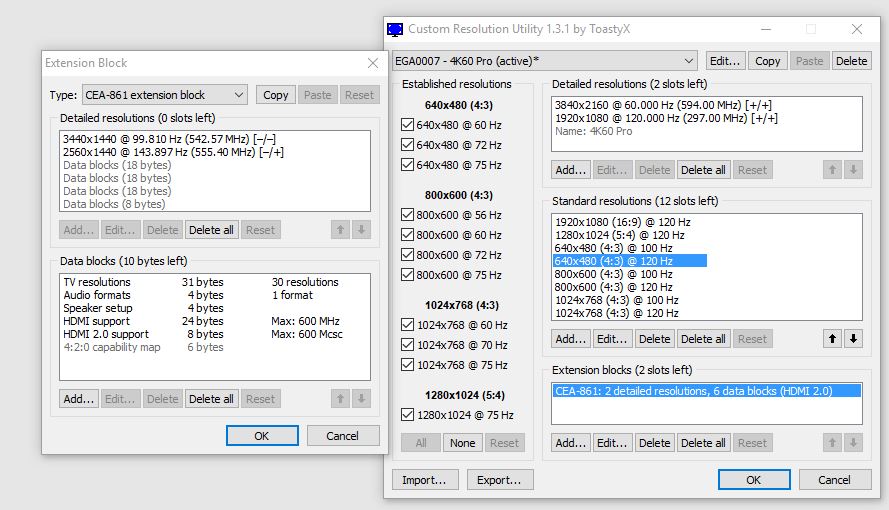Disable 1280x1024 @ 75 Hz resolution
Image resolution: width=889 pixels, height=510 pixels.
407,415
